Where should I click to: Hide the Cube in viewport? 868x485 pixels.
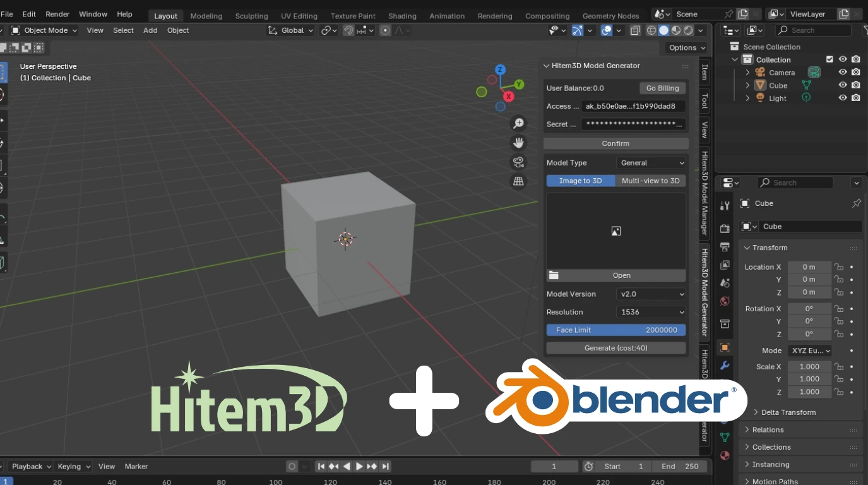(x=842, y=85)
